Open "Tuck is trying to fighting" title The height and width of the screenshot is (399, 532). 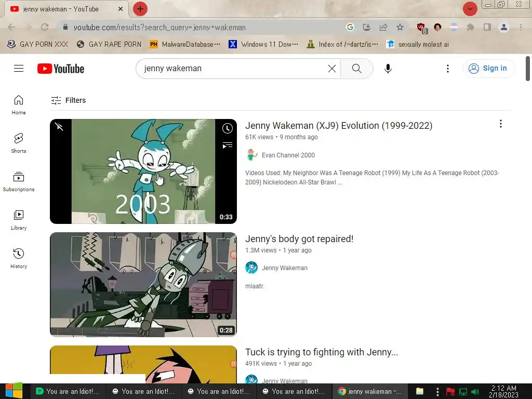[x=322, y=352]
